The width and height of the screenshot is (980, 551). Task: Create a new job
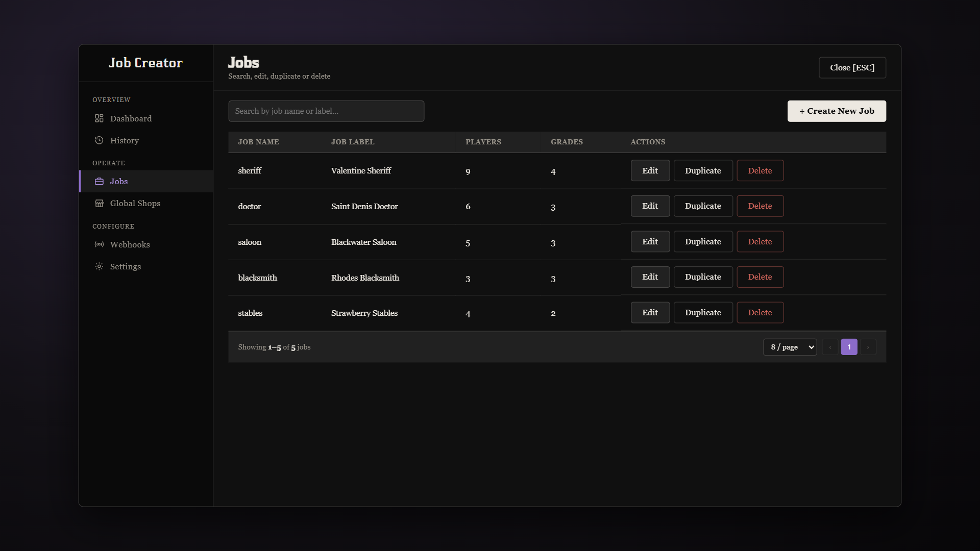coord(837,111)
